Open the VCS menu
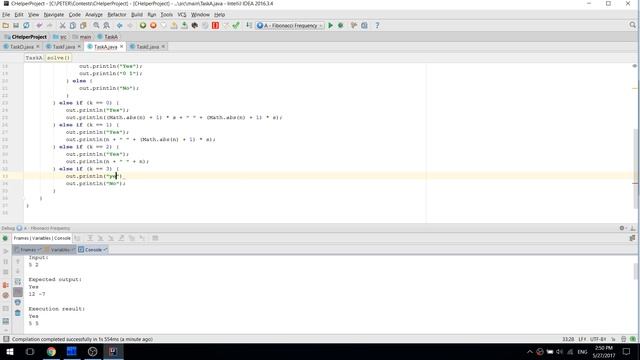The image size is (640, 360). coord(182,15)
